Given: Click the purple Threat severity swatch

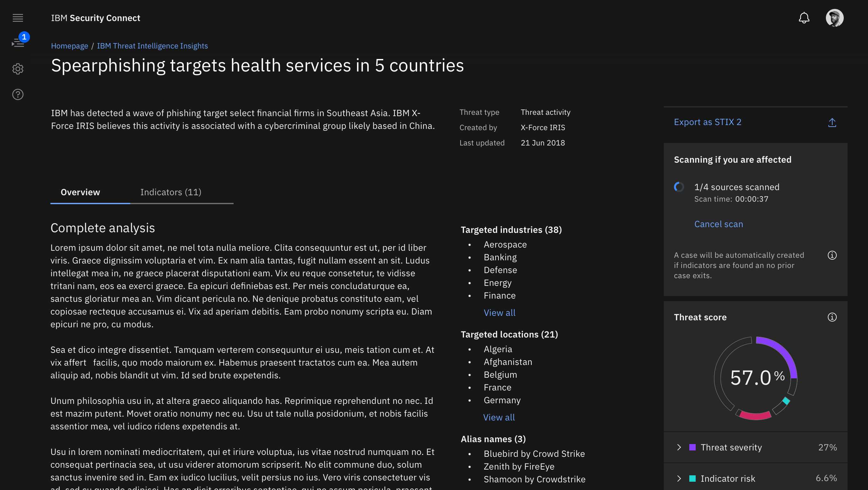Looking at the screenshot, I should point(692,447).
